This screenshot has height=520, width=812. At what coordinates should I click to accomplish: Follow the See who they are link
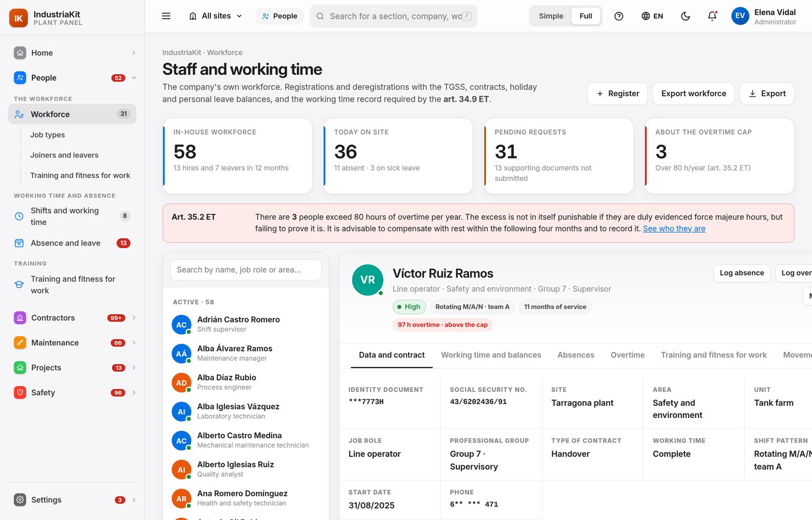(674, 228)
